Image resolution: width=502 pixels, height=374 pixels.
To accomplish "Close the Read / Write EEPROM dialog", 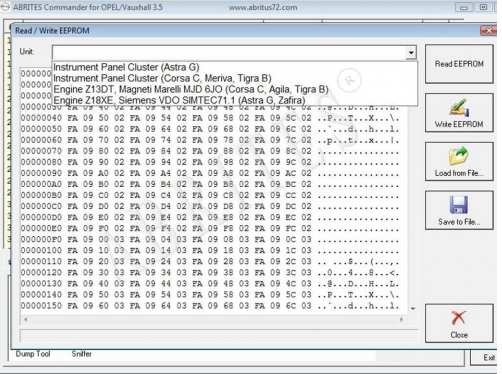I will pos(489,31).
